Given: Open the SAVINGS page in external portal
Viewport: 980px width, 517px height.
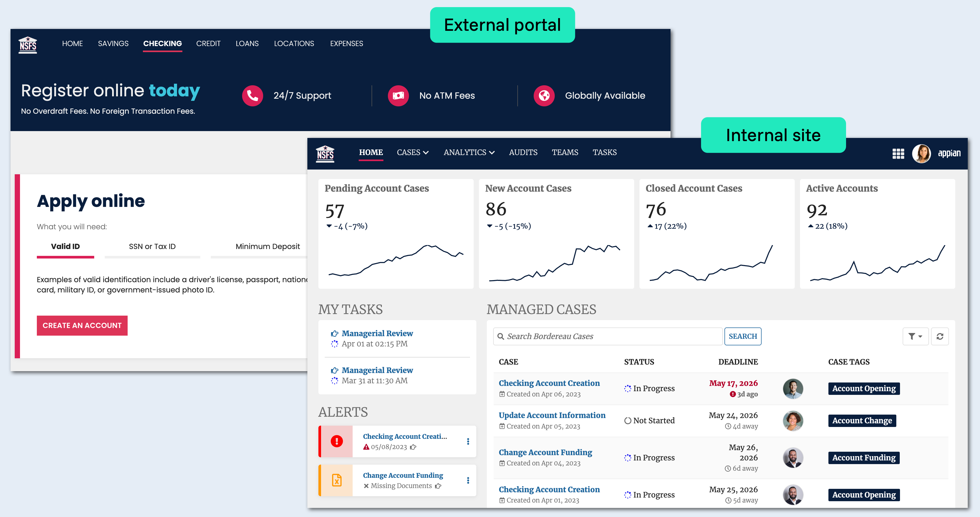Looking at the screenshot, I should [113, 44].
